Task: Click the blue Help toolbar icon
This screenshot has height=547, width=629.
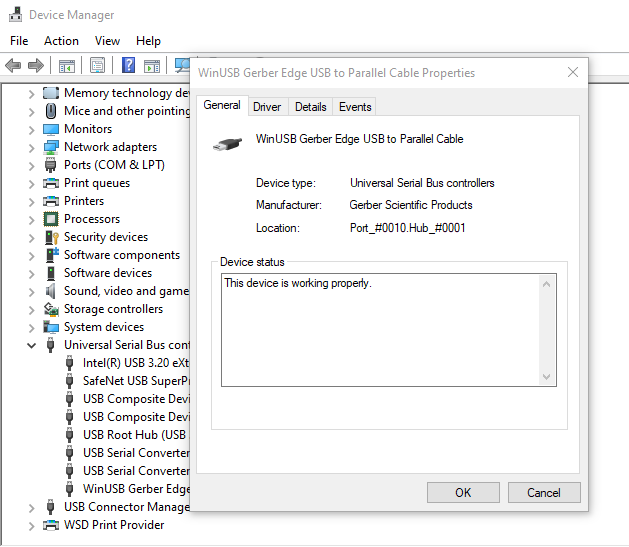Action: coord(128,65)
